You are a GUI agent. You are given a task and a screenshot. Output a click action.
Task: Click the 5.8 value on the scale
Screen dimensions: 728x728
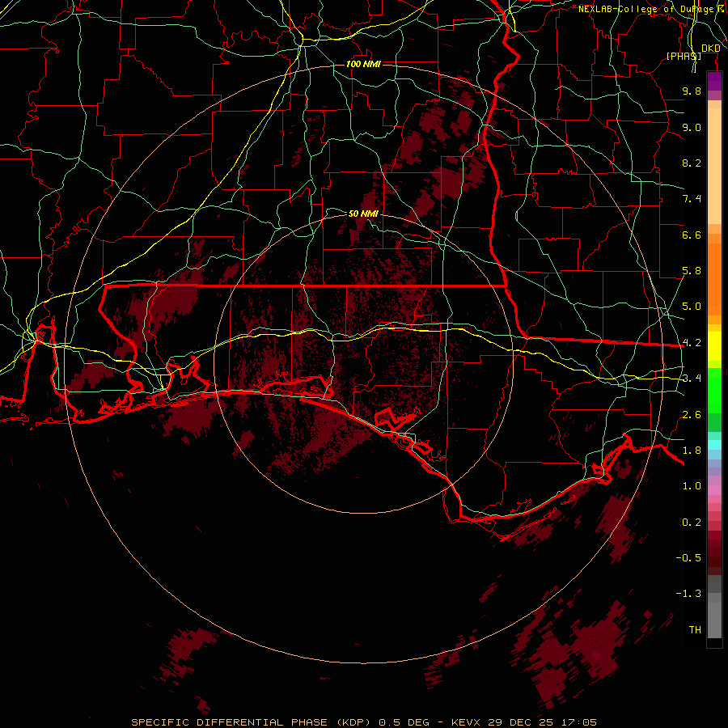692,271
